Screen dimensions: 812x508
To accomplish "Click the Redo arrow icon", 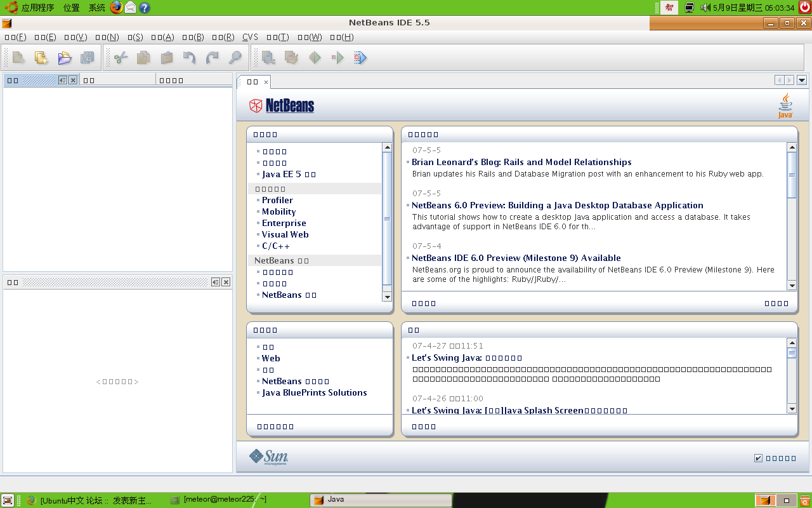I will (213, 58).
